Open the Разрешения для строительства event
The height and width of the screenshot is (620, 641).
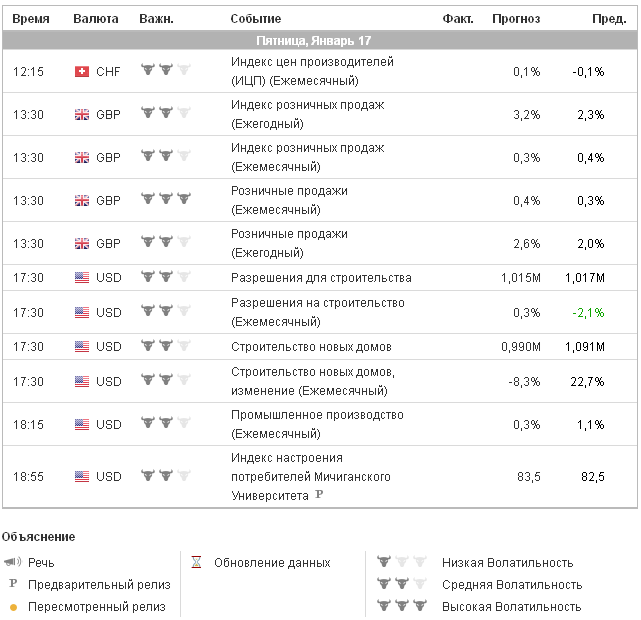(321, 278)
